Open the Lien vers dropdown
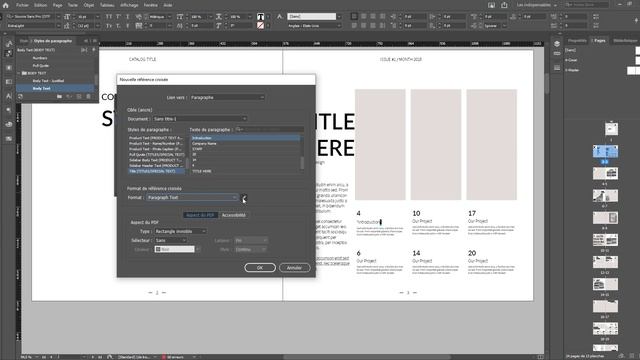The width and height of the screenshot is (640, 360). tap(227, 98)
